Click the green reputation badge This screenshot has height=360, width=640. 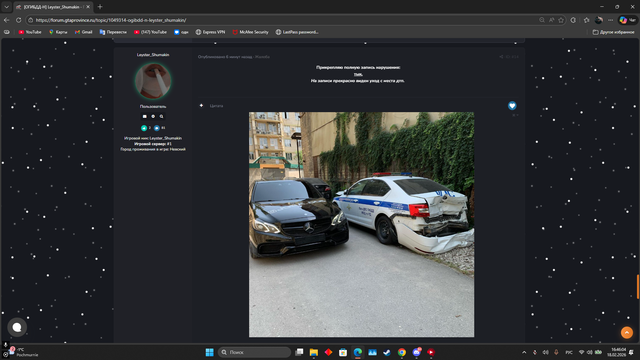tap(144, 128)
